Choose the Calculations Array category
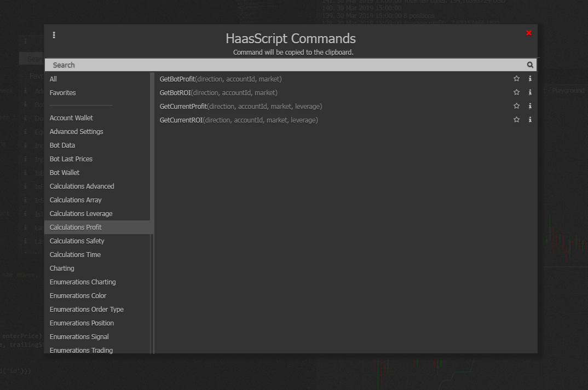Image resolution: width=588 pixels, height=390 pixels. [76, 200]
